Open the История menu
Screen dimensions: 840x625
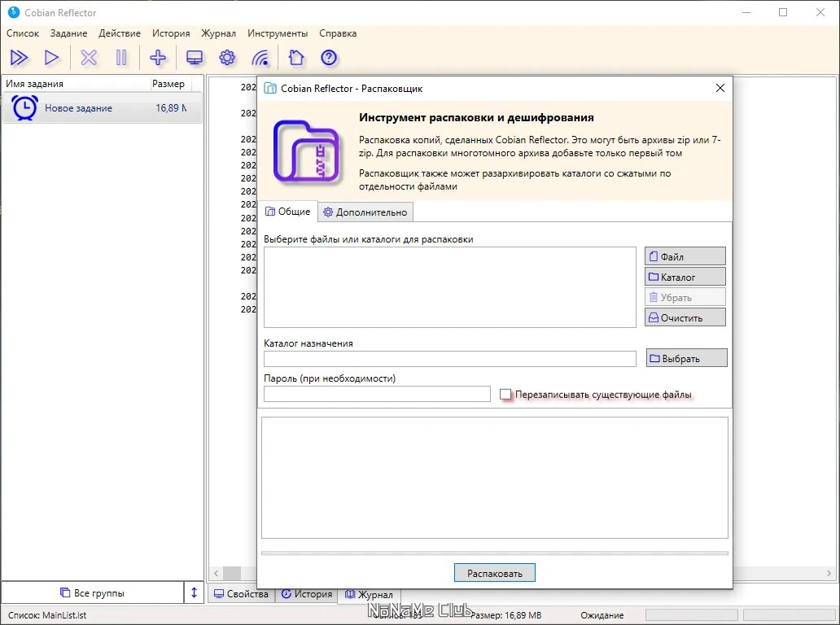coord(171,33)
